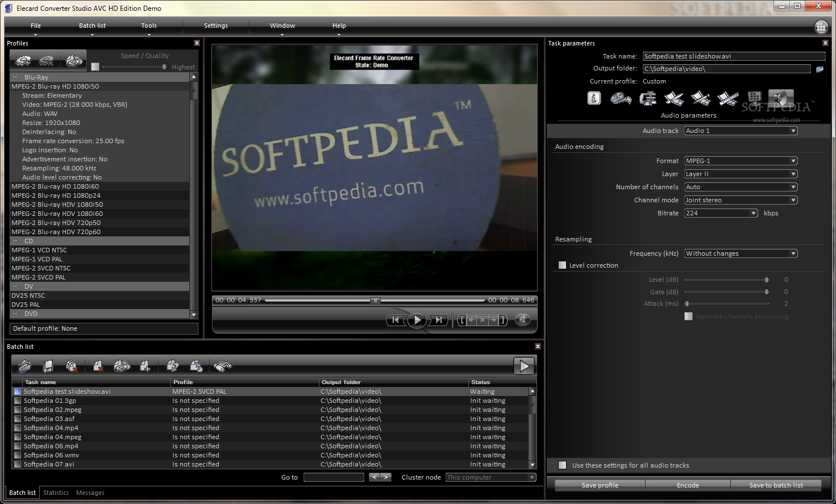Screen dimensions: 836x504
Task: Click the Speed / Quality slider
Action: pyautogui.click(x=135, y=67)
